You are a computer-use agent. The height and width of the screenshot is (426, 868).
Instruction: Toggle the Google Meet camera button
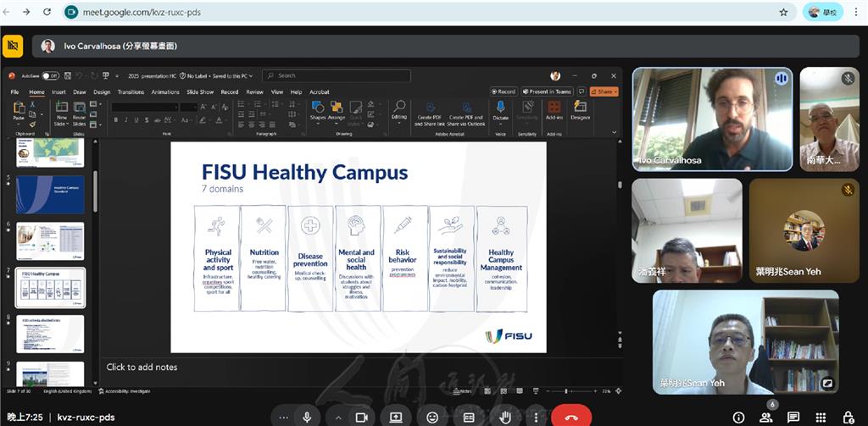[361, 418]
